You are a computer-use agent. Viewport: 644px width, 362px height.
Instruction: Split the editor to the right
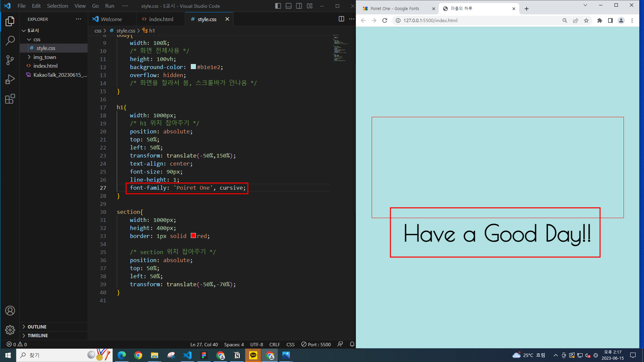341,19
